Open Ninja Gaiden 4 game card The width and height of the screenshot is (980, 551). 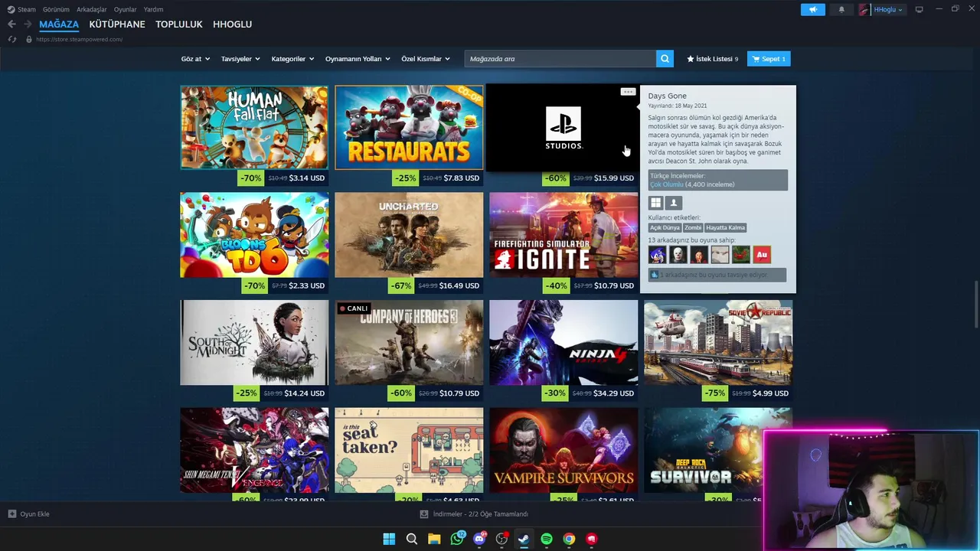563,342
